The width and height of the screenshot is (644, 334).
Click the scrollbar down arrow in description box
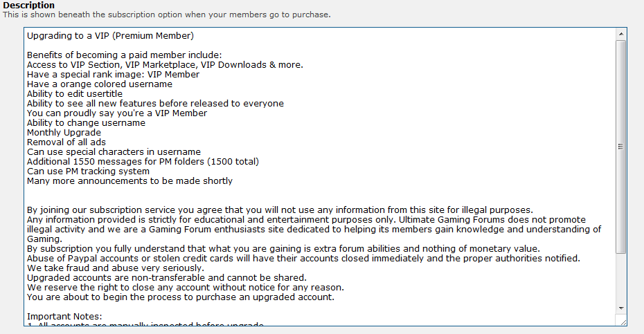coord(620,308)
